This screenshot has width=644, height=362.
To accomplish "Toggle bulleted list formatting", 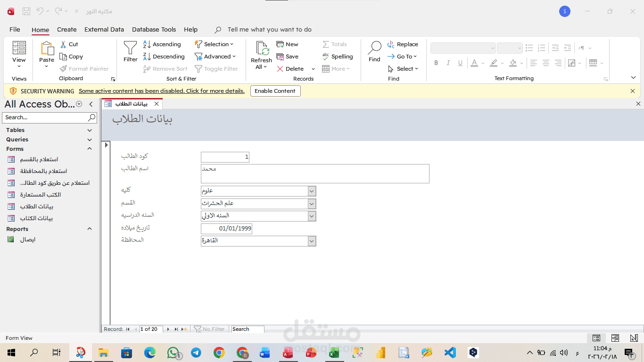I will click(x=529, y=48).
